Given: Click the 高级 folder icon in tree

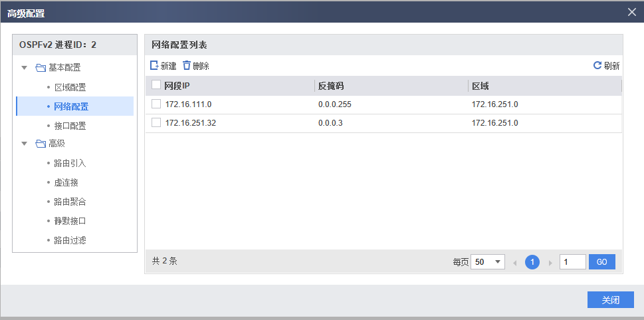Looking at the screenshot, I should 41,144.
